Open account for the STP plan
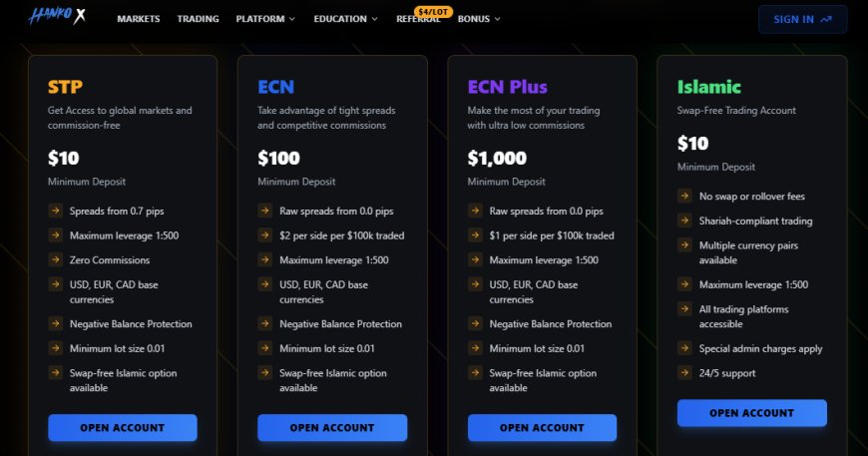This screenshot has width=868, height=456. [x=123, y=428]
